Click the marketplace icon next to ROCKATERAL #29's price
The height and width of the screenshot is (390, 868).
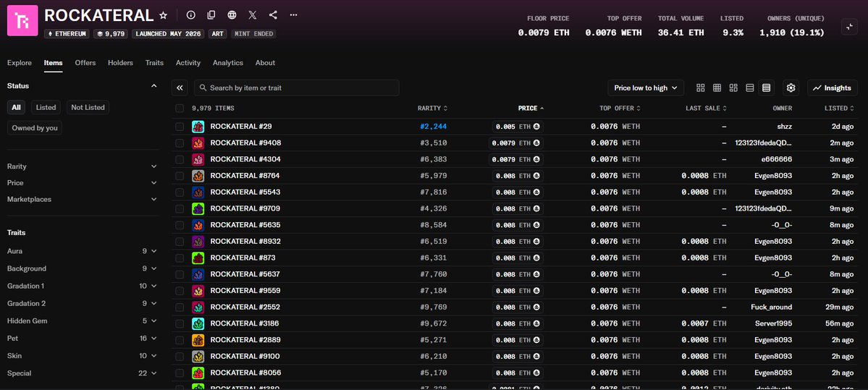click(536, 127)
